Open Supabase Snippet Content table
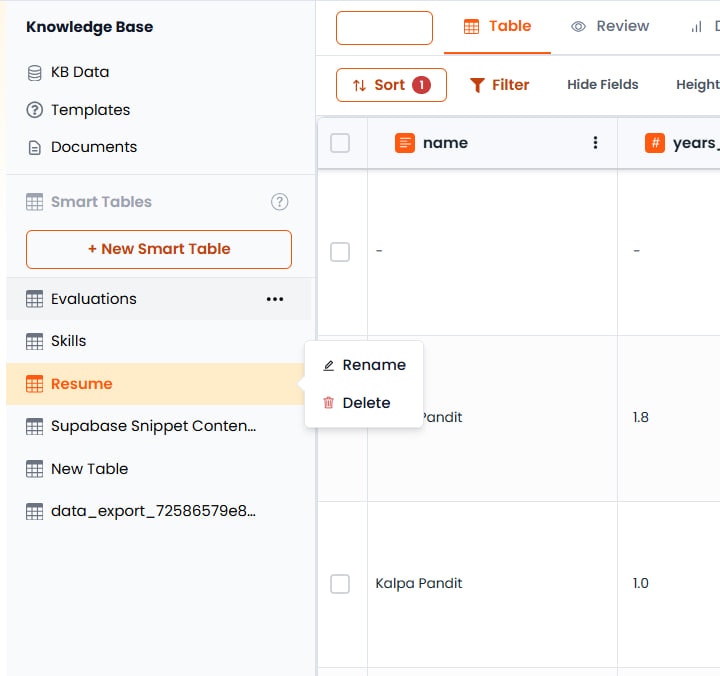This screenshot has width=720, height=676. point(158,426)
